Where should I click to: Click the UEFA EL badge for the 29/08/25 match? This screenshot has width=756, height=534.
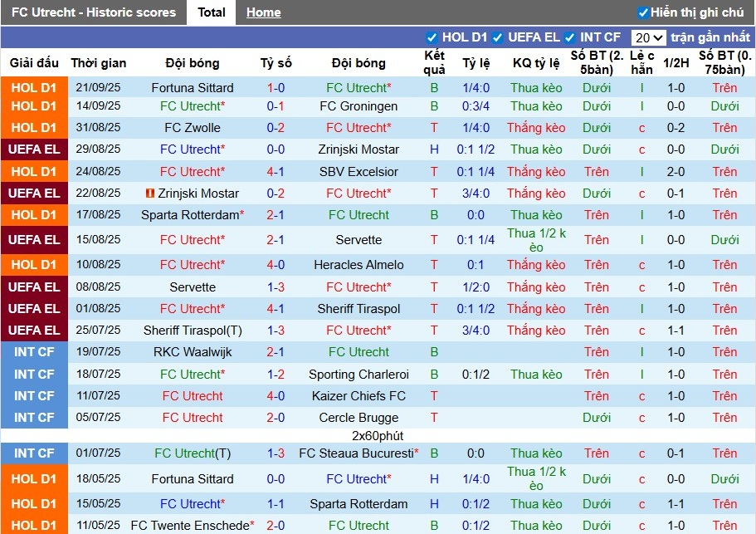pyautogui.click(x=34, y=149)
